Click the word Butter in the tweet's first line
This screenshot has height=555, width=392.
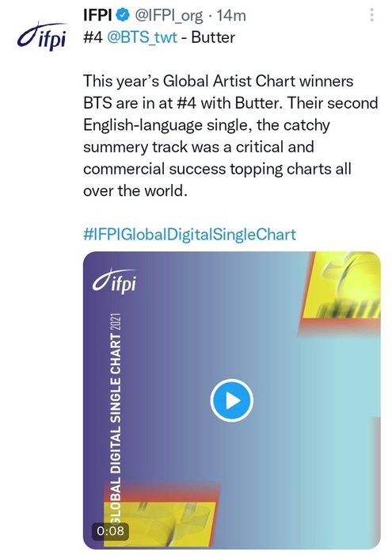click(x=213, y=37)
